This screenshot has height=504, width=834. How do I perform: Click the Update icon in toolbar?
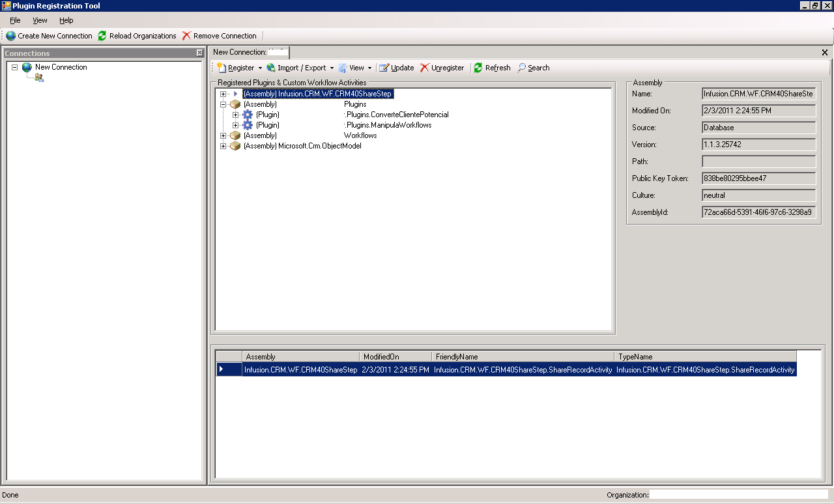384,68
